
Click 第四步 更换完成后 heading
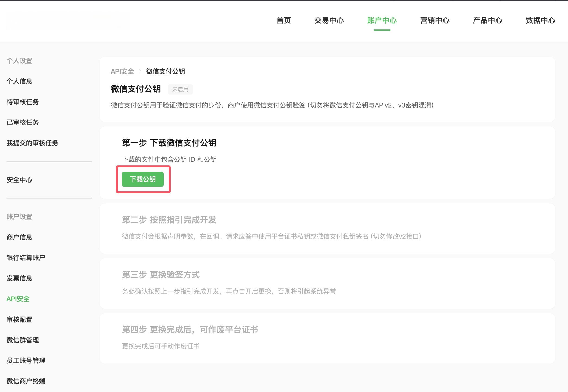tap(190, 330)
